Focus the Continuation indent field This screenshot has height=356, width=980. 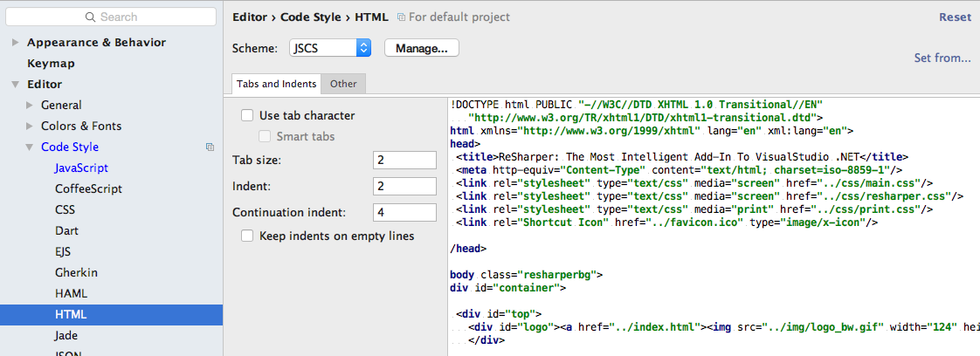click(x=404, y=213)
